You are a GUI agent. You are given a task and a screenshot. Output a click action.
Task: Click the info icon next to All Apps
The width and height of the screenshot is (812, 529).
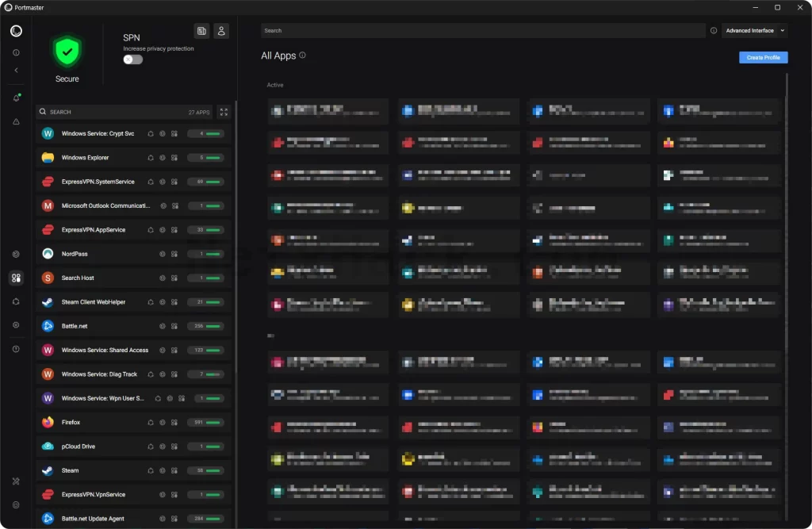[x=302, y=55]
